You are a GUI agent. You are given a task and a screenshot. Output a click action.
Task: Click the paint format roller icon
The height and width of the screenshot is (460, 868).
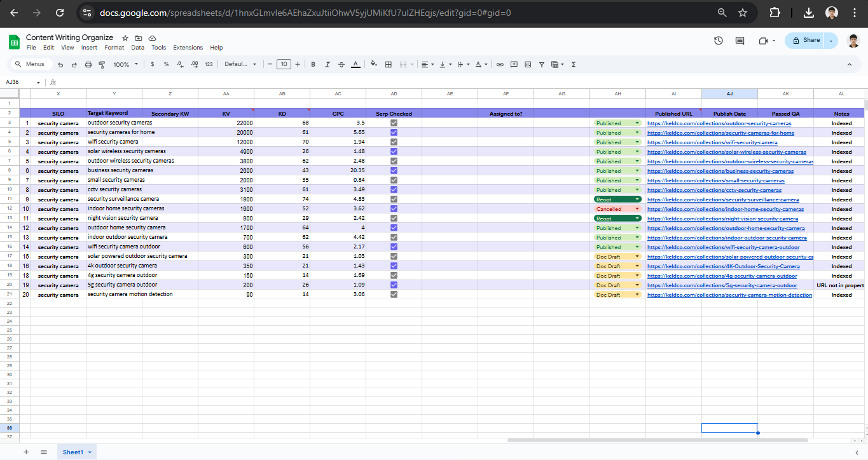tap(102, 64)
